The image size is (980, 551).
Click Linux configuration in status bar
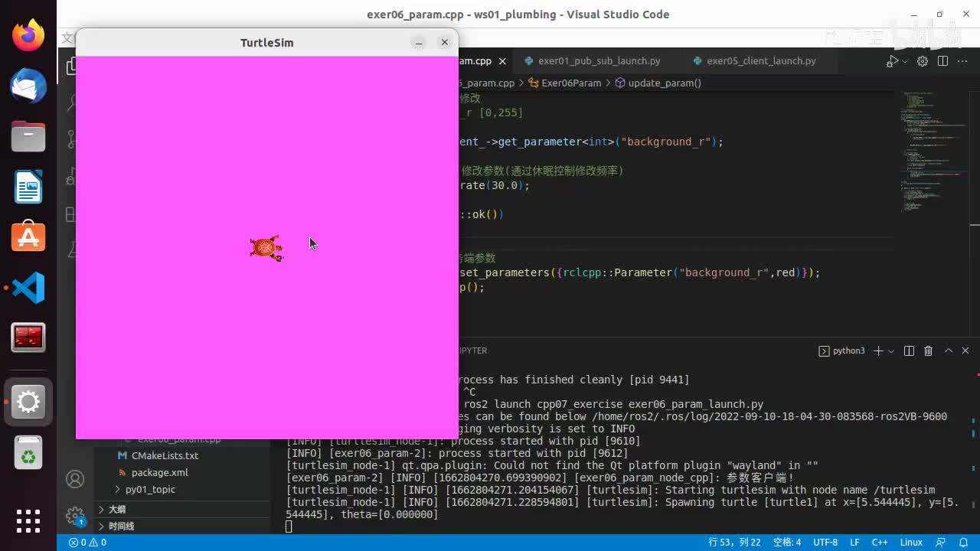(x=911, y=543)
